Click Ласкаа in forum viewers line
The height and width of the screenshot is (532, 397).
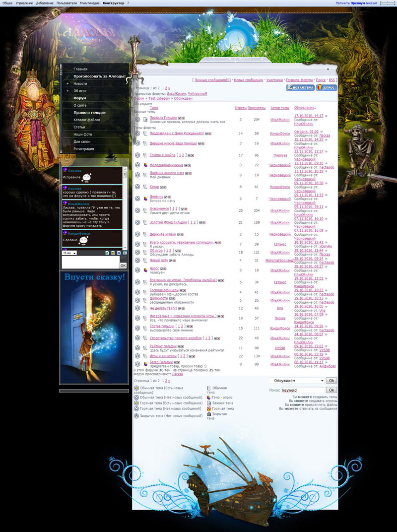(177, 374)
